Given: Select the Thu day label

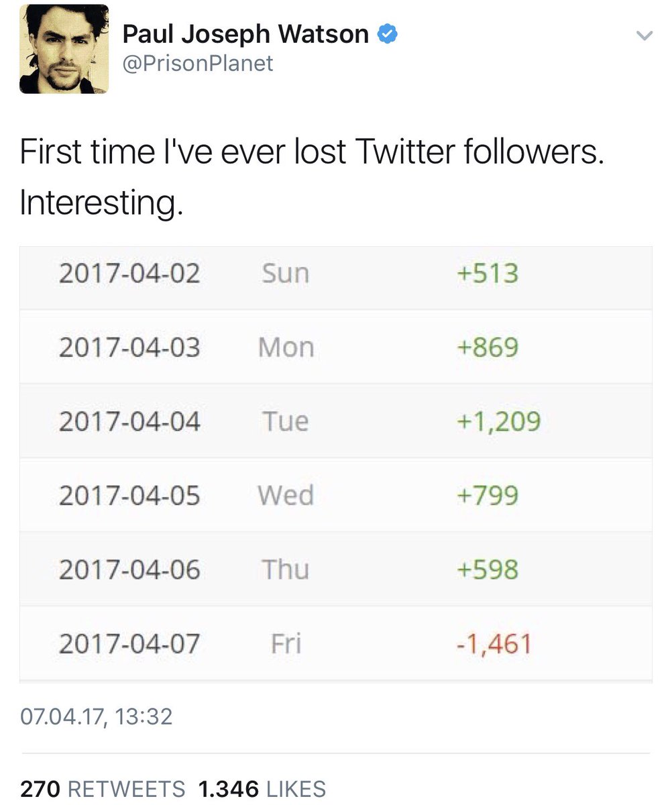Looking at the screenshot, I should [286, 570].
